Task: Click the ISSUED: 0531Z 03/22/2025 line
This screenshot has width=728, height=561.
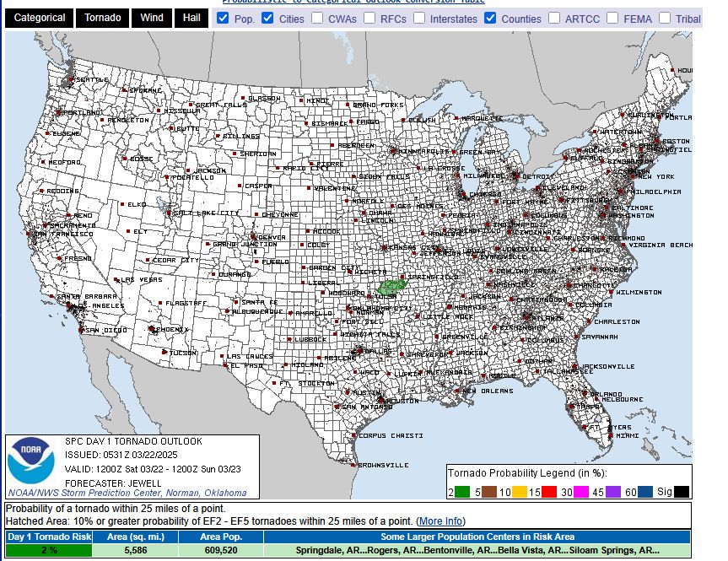Action: coord(121,455)
